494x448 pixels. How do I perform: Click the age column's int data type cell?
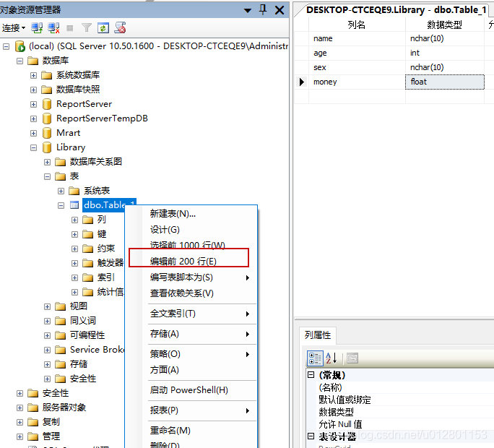445,53
